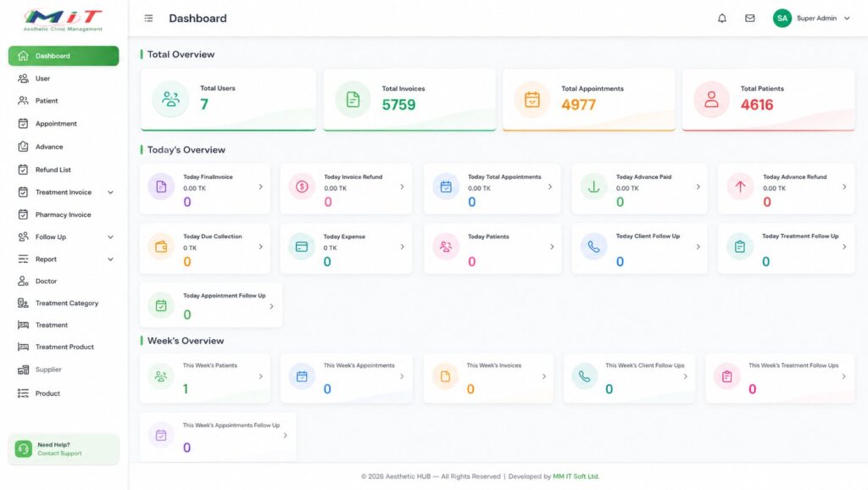Open the Today Patients card title

pyautogui.click(x=488, y=237)
